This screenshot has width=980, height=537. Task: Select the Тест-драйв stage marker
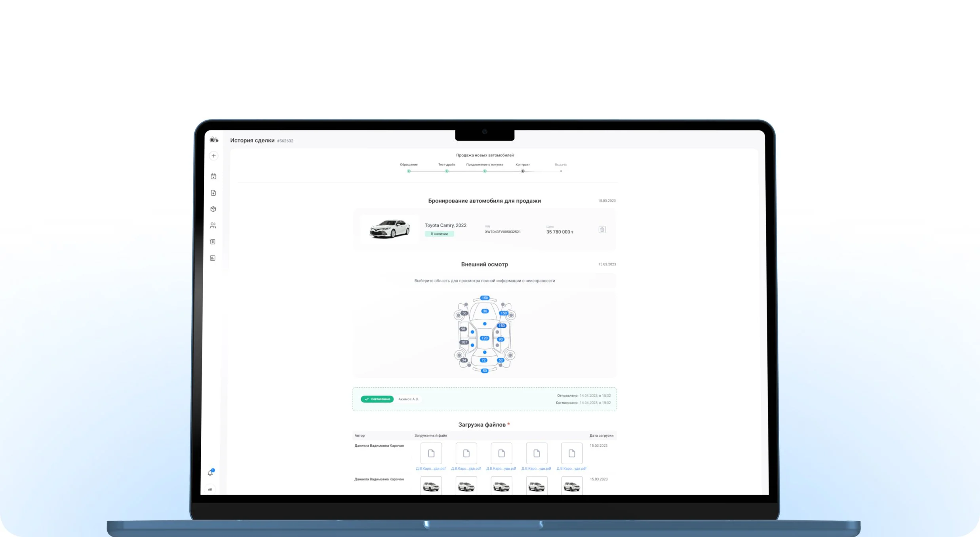click(447, 171)
